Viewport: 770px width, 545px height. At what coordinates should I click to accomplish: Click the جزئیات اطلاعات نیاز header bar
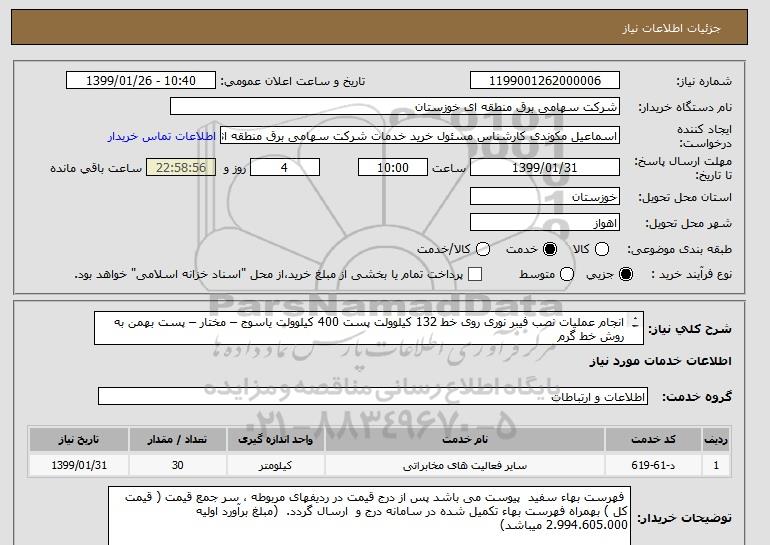click(x=379, y=28)
